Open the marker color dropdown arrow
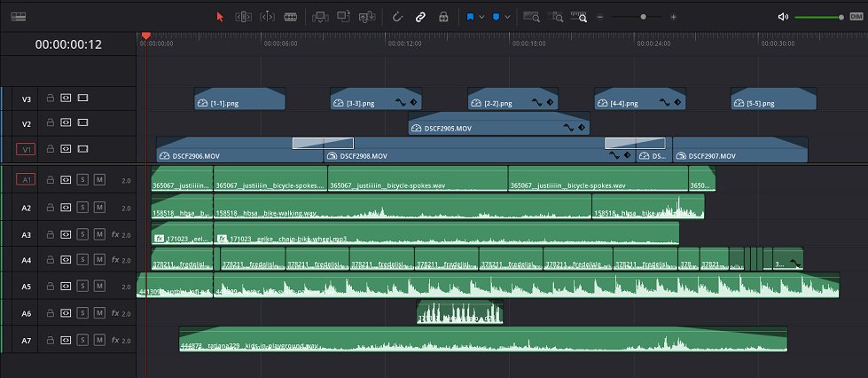The width and height of the screenshot is (868, 378). tap(508, 17)
